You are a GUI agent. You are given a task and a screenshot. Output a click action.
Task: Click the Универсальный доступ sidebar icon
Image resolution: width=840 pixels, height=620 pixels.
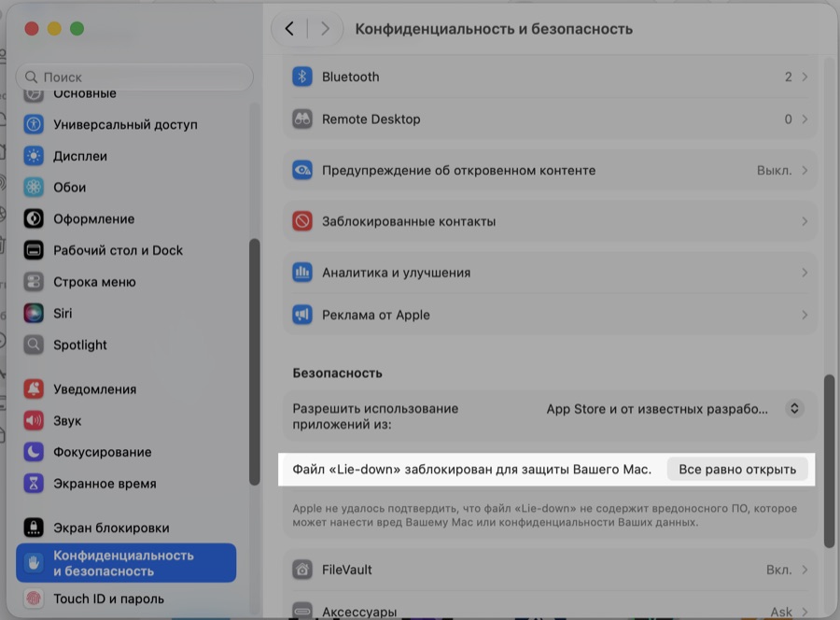34,124
